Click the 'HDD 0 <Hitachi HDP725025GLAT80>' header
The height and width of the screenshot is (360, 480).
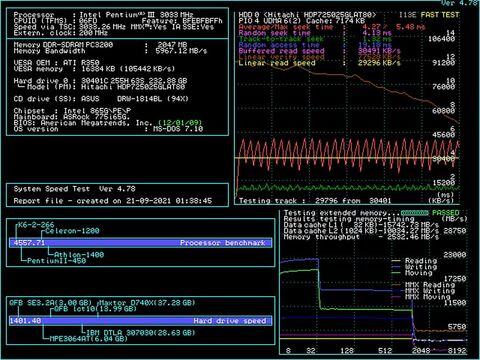(307, 15)
